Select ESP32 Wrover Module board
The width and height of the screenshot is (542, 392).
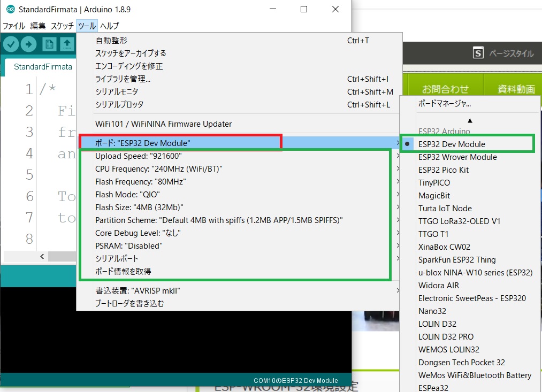pos(470,157)
